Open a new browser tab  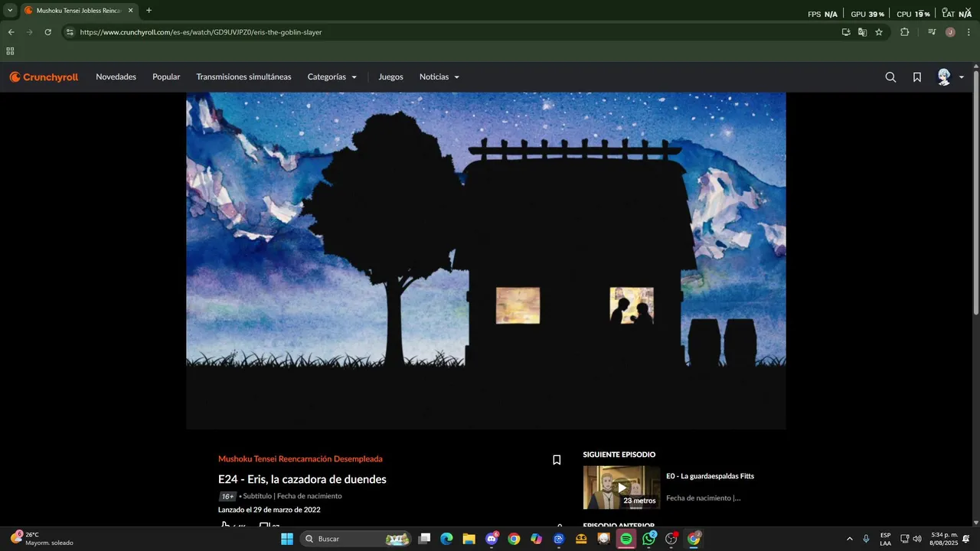coord(149,11)
